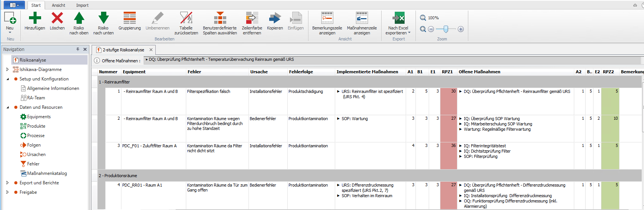
Task: Expand the Ishikawa-Diagramme tree node
Action: (x=8, y=69)
